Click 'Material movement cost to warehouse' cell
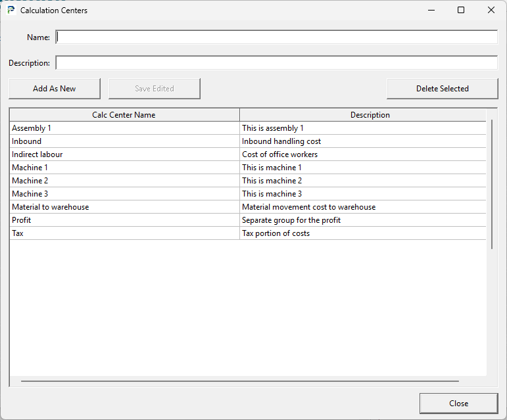The height and width of the screenshot is (420, 507). (363, 207)
